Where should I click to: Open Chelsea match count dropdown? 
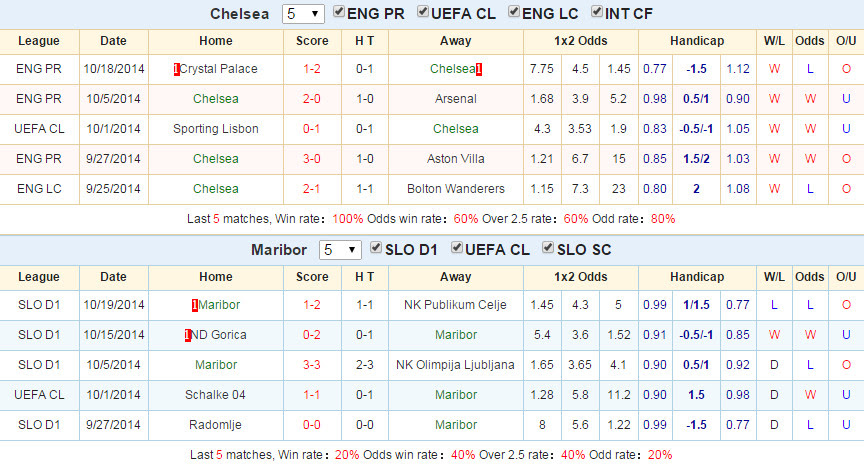click(x=303, y=14)
